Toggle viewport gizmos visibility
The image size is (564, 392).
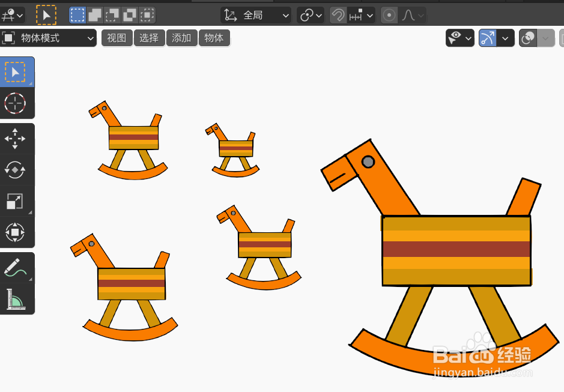point(488,37)
